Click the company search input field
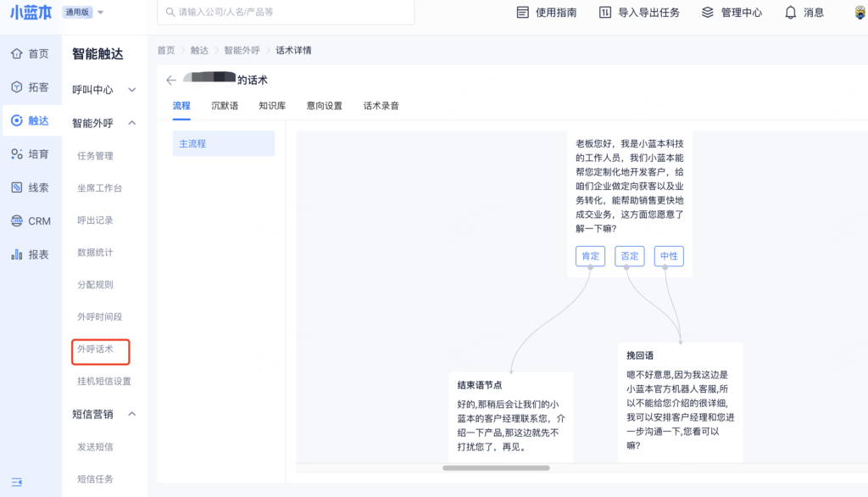 tap(286, 13)
